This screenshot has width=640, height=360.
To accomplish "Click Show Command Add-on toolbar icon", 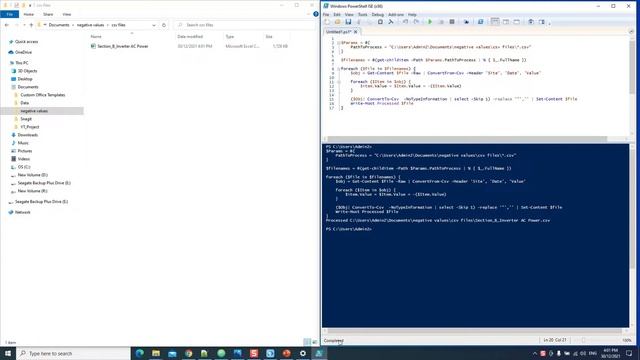I will [542, 22].
